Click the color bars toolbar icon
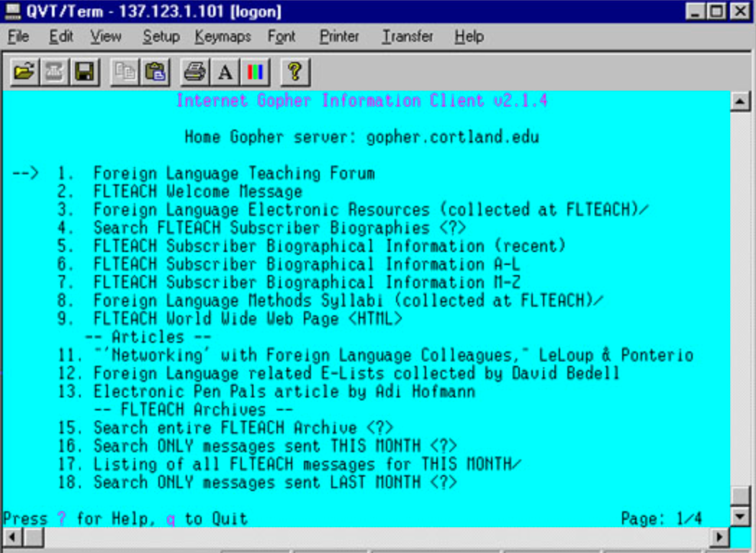Viewport: 756px width, 553px height. tap(255, 72)
